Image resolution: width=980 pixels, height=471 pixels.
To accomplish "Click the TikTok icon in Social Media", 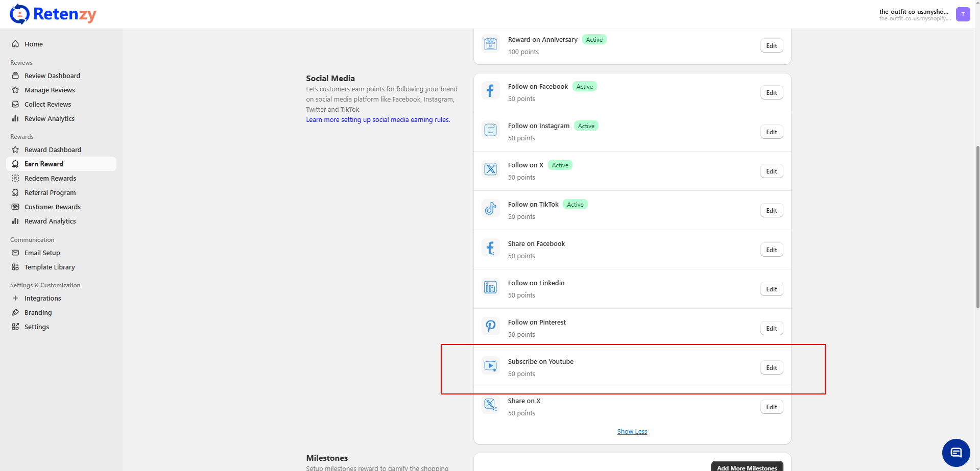I will pos(490,209).
